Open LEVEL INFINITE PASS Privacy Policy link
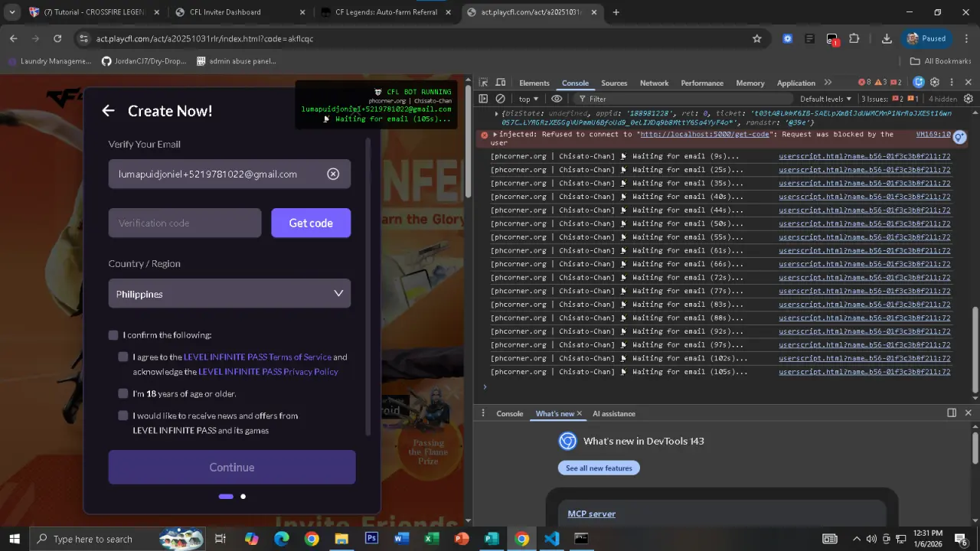The image size is (980, 551). click(x=268, y=371)
